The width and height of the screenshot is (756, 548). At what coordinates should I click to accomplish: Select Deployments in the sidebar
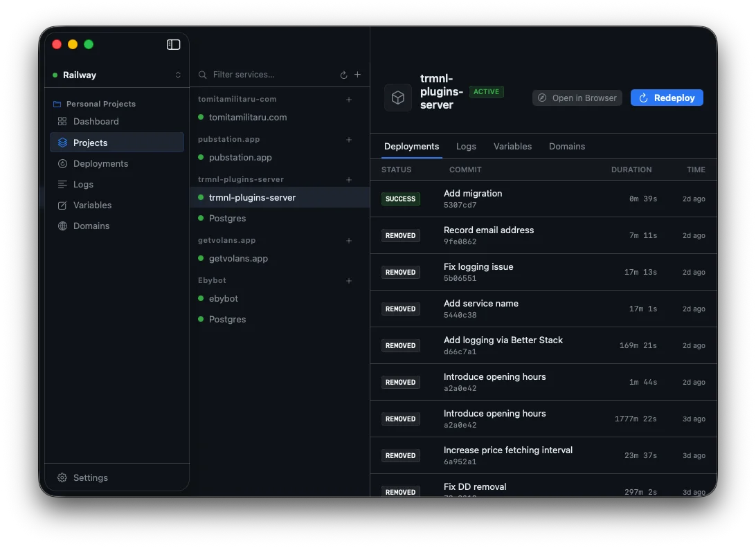point(100,163)
